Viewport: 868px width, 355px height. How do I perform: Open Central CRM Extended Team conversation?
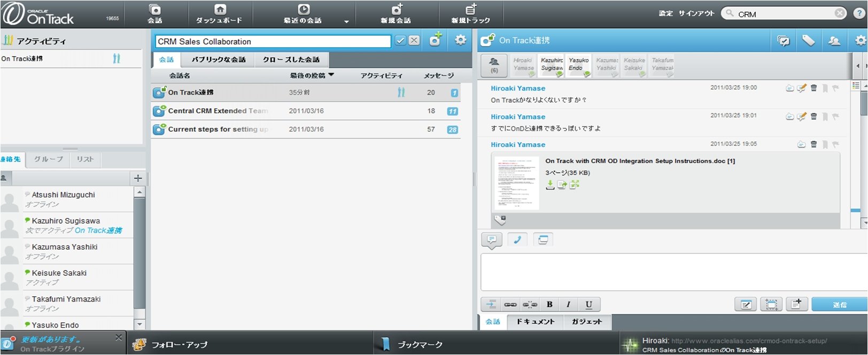(306, 111)
